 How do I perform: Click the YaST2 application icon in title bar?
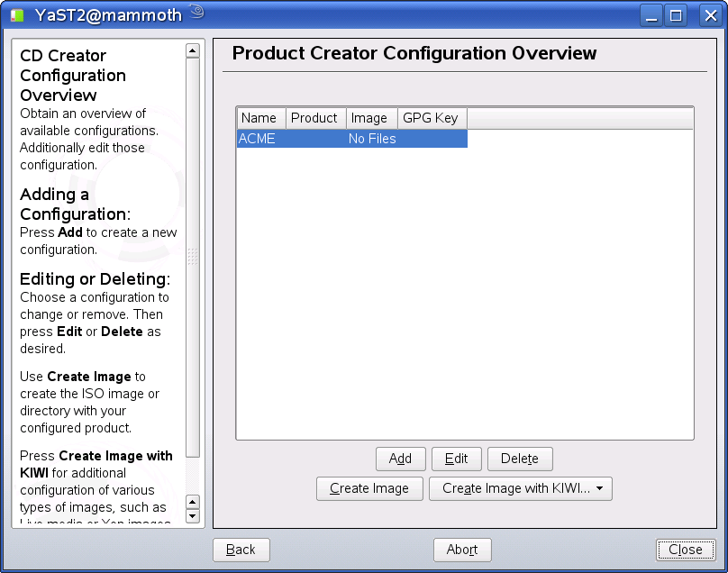17,15
